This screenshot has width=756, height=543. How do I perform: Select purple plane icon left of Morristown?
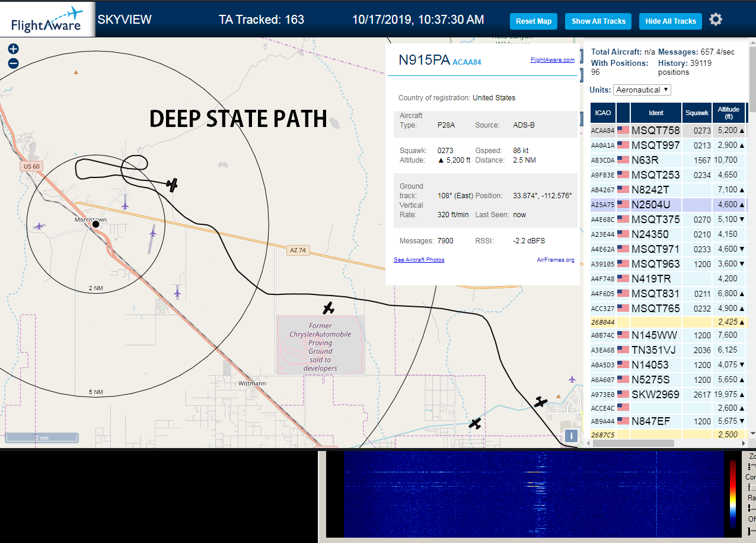[39, 226]
